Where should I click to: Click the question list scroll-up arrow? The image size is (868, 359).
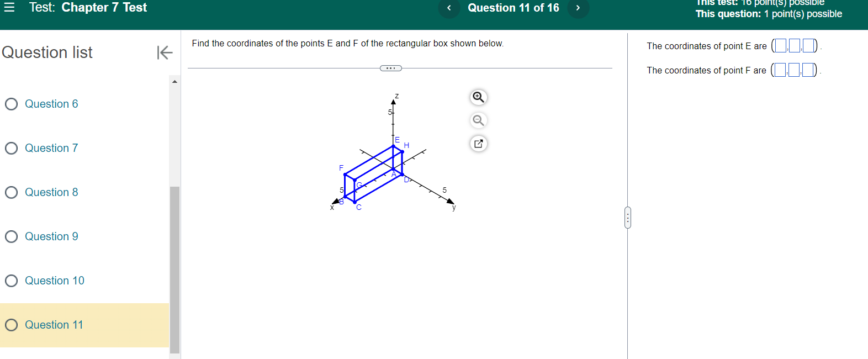click(x=175, y=82)
